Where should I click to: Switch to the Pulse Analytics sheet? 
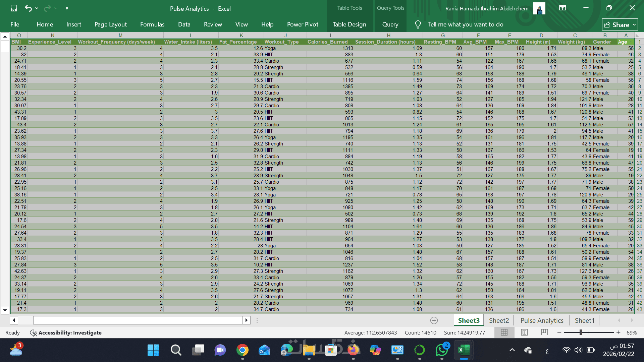click(542, 320)
